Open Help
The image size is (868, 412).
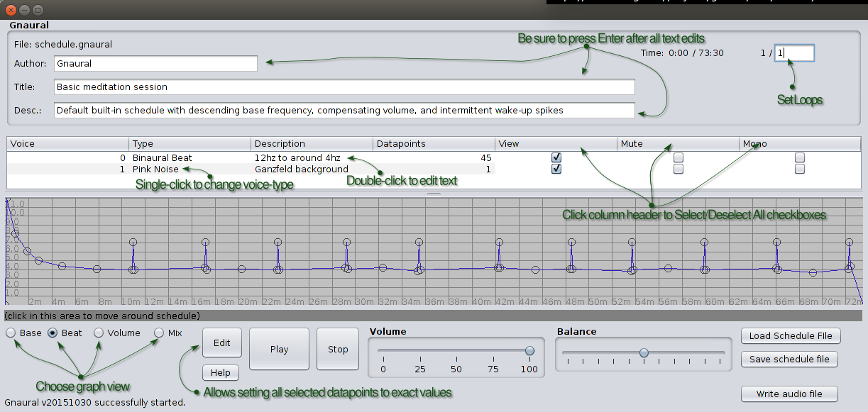(x=221, y=373)
